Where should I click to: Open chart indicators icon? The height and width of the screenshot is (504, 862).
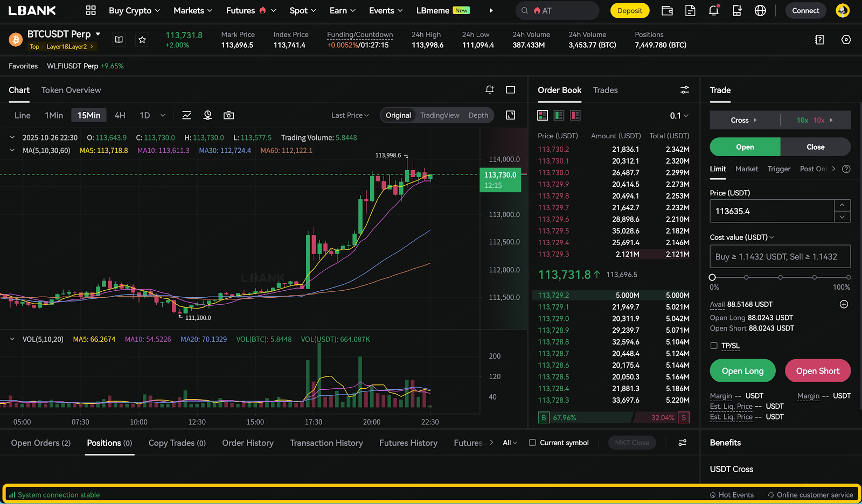pos(187,115)
